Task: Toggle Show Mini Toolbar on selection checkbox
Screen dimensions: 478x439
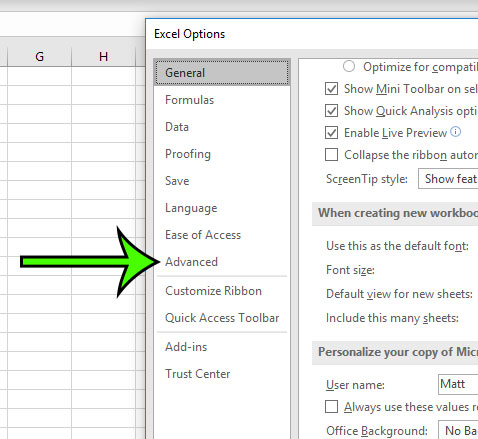Action: (331, 89)
